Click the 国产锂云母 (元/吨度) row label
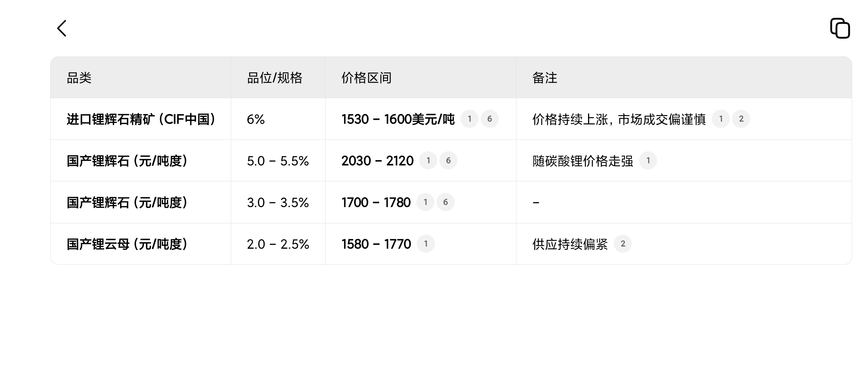 coord(127,244)
